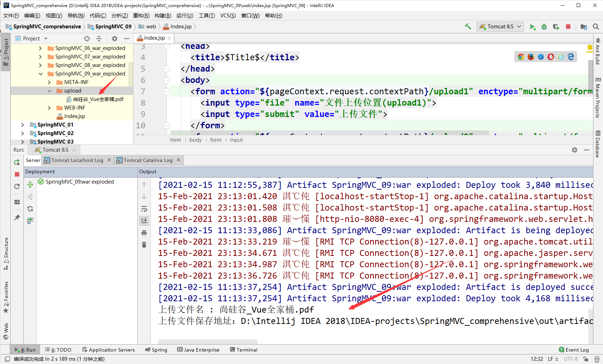Run with coverage icon in toolbar
This screenshot has height=364, width=603.
coord(556,27)
